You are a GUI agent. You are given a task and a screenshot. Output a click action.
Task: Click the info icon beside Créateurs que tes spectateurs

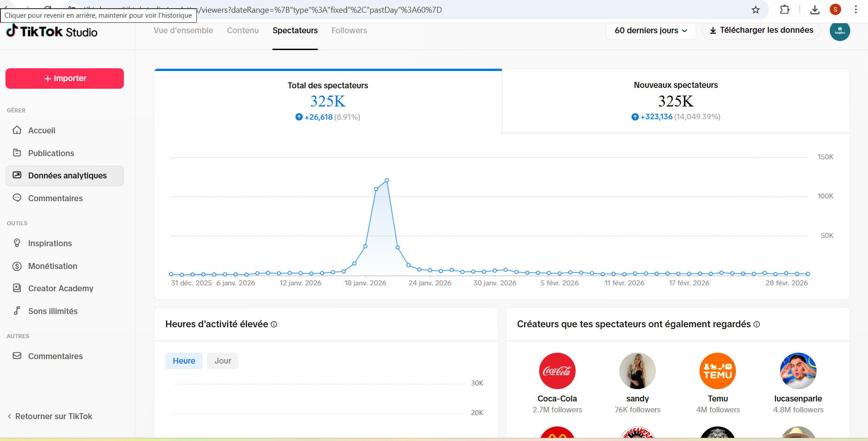(756, 324)
